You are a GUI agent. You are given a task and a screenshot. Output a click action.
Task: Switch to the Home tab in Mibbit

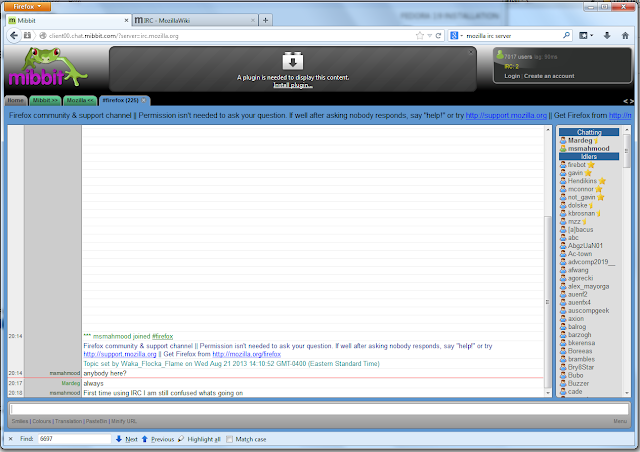coord(16,100)
